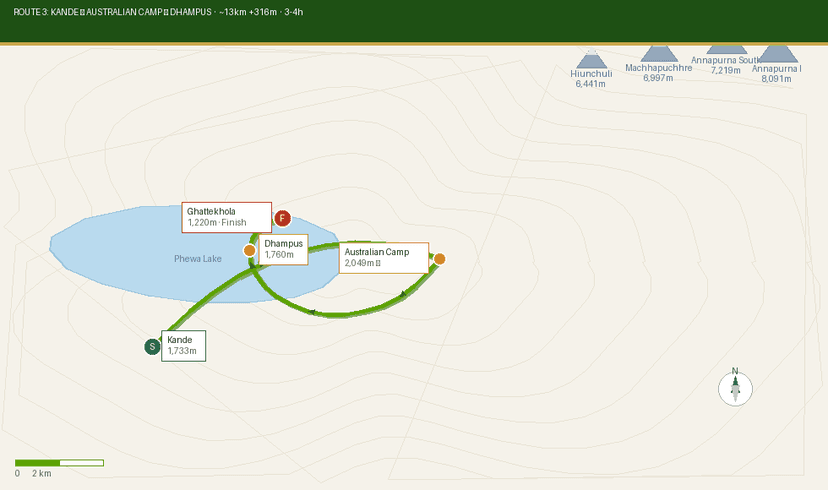Click the Machhapuchhre 6,997m elevation text
The image size is (828, 490).
click(x=658, y=77)
